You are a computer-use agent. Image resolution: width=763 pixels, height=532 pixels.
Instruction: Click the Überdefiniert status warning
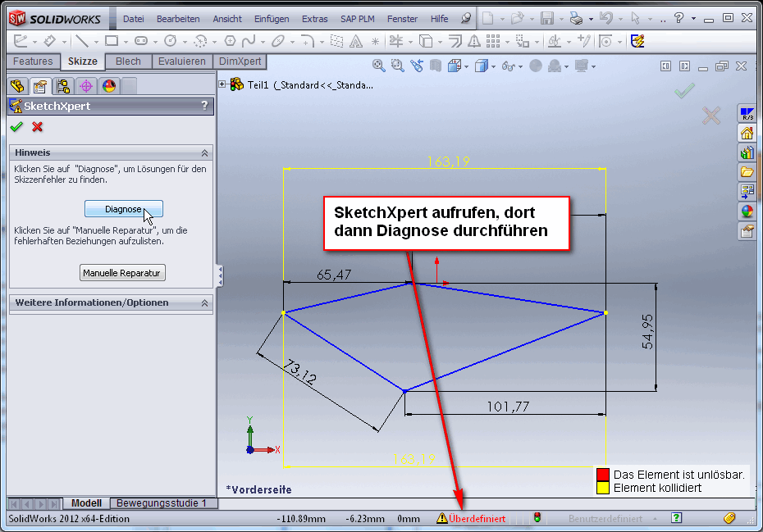(472, 518)
